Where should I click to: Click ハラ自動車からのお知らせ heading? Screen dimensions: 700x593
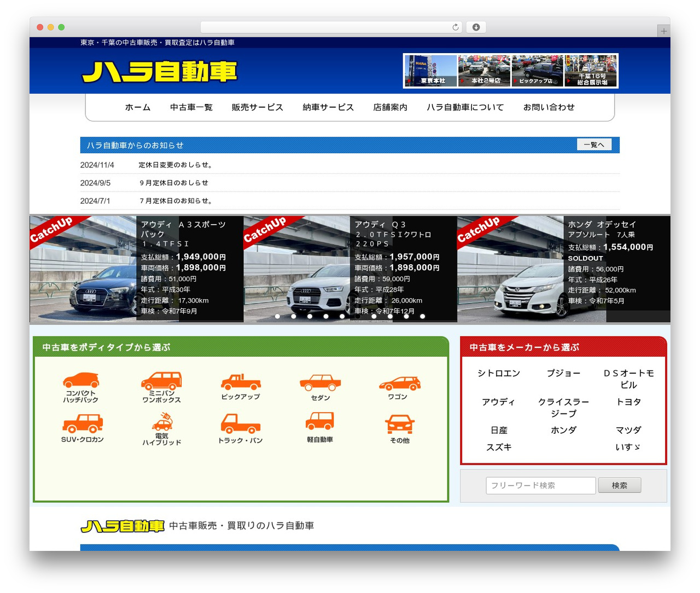click(135, 145)
